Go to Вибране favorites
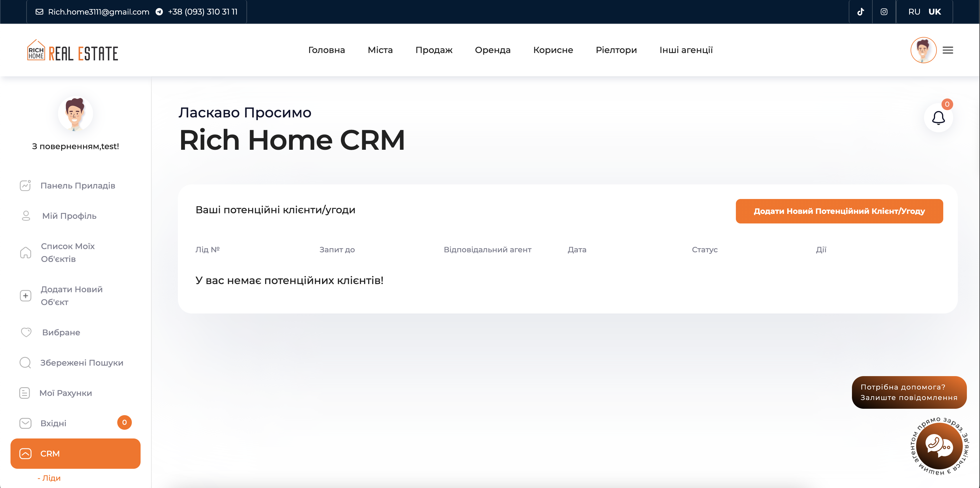The image size is (980, 488). tap(61, 332)
